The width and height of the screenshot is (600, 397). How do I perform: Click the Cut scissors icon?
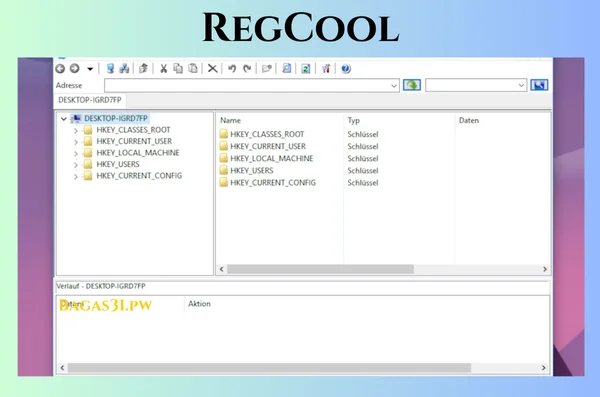163,69
